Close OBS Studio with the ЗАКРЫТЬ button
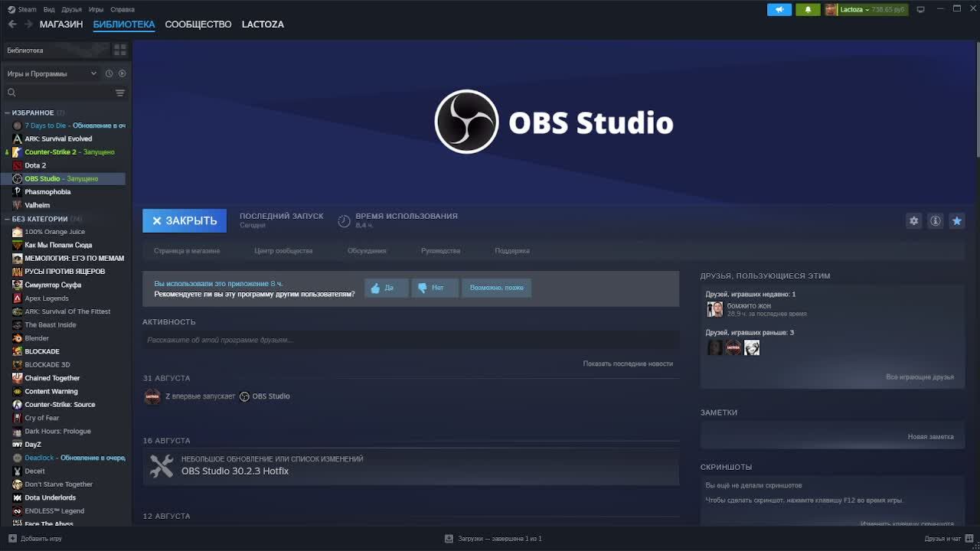The height and width of the screenshot is (551, 980). click(185, 220)
